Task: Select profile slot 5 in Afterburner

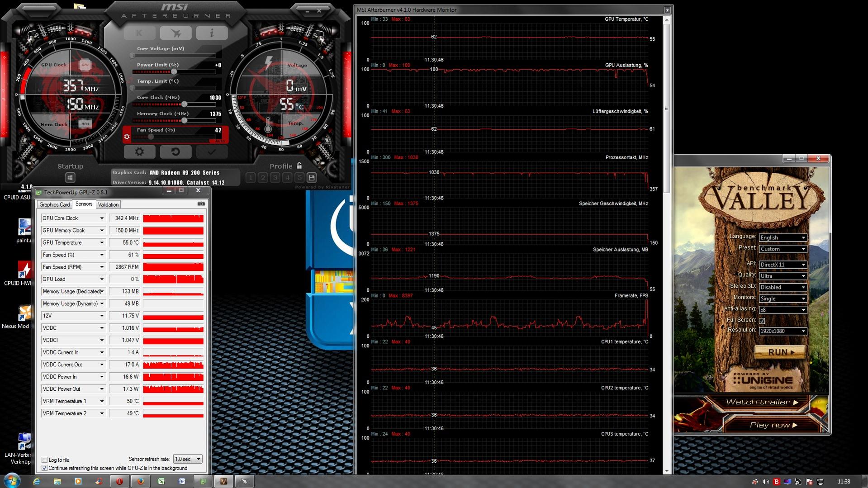Action: click(x=299, y=178)
